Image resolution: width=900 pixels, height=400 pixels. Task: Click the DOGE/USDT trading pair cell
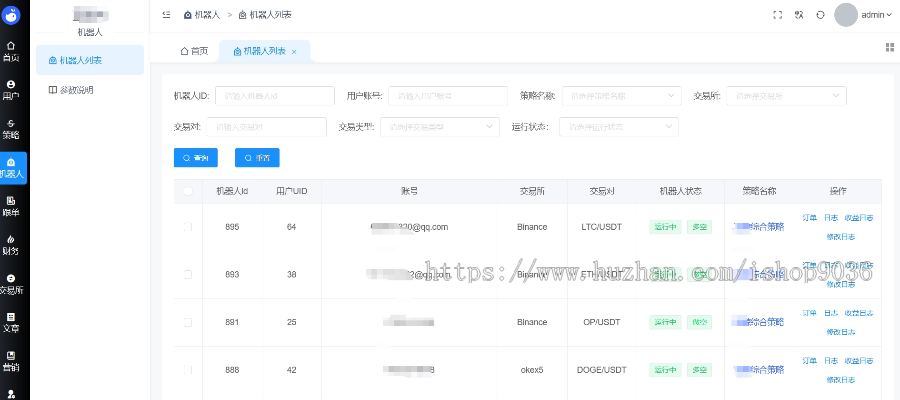[602, 370]
